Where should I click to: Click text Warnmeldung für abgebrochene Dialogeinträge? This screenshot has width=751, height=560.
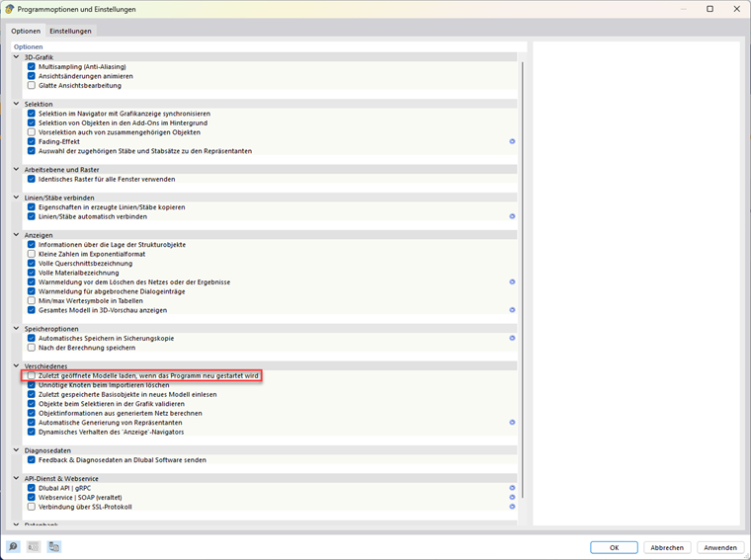tap(112, 291)
